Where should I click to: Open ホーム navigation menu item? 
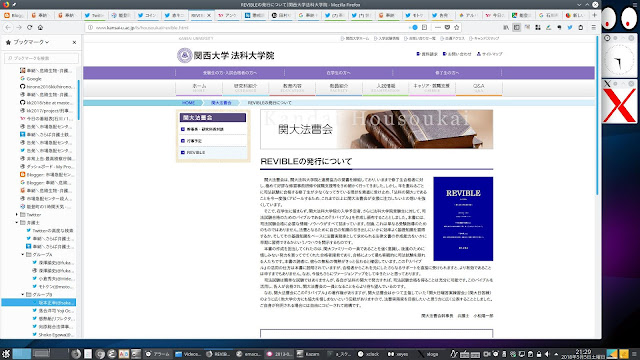point(199,88)
